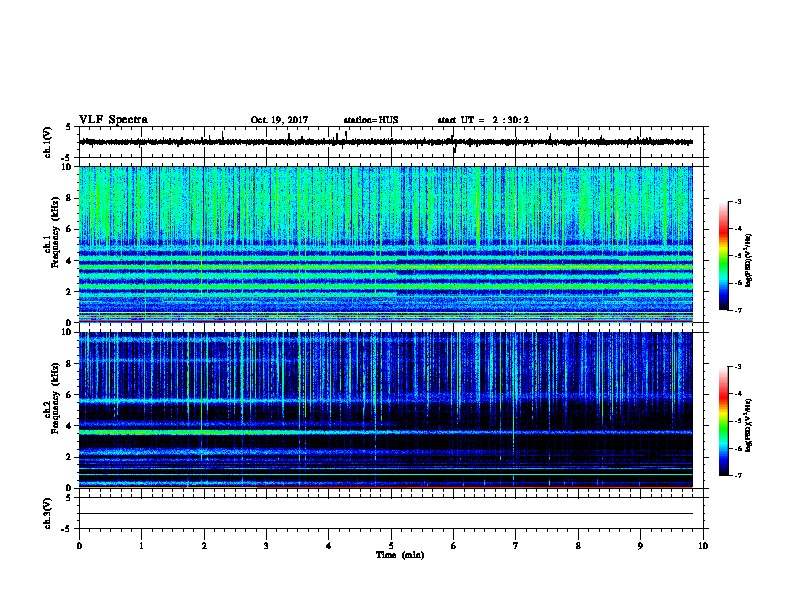Click time axis tick label "5"
792x612 pixels.
tap(391, 545)
